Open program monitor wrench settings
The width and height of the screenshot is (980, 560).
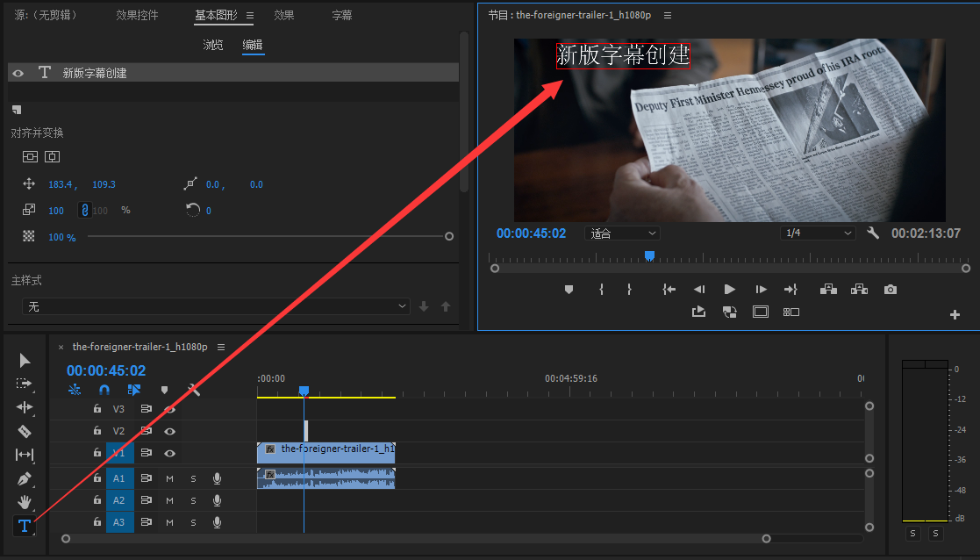(872, 233)
